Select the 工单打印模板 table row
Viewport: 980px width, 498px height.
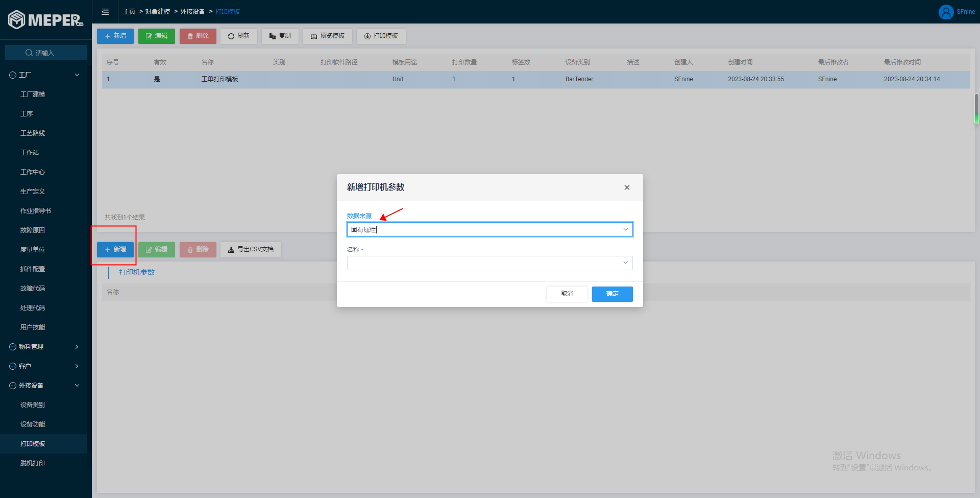(x=536, y=79)
